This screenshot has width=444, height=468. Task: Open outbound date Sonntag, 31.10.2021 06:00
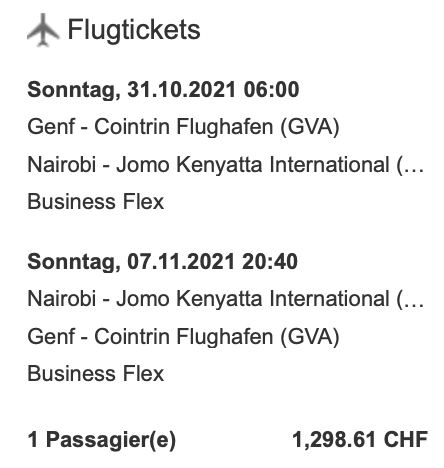tap(163, 90)
